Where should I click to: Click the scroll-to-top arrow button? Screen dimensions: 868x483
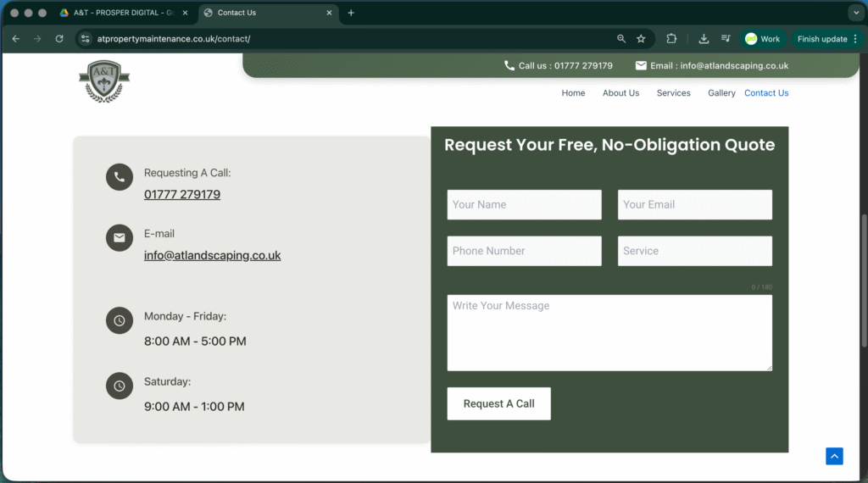834,456
